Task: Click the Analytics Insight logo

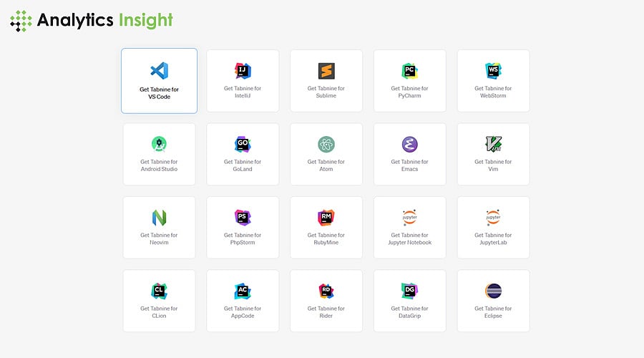Action: [92, 20]
